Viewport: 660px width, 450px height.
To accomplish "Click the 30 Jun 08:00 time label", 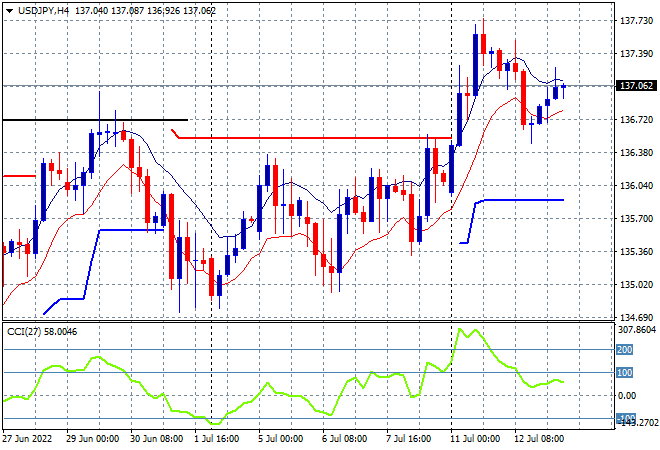I will coord(156,439).
